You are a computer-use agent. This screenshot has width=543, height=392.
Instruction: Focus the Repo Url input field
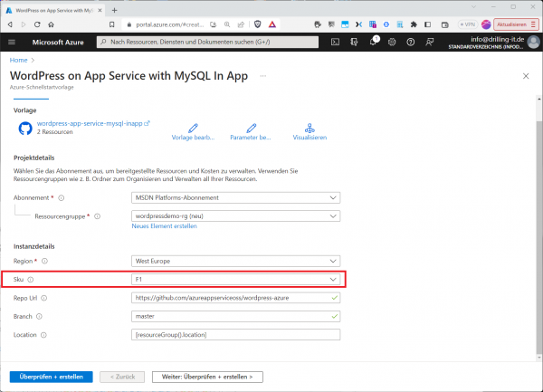point(236,298)
